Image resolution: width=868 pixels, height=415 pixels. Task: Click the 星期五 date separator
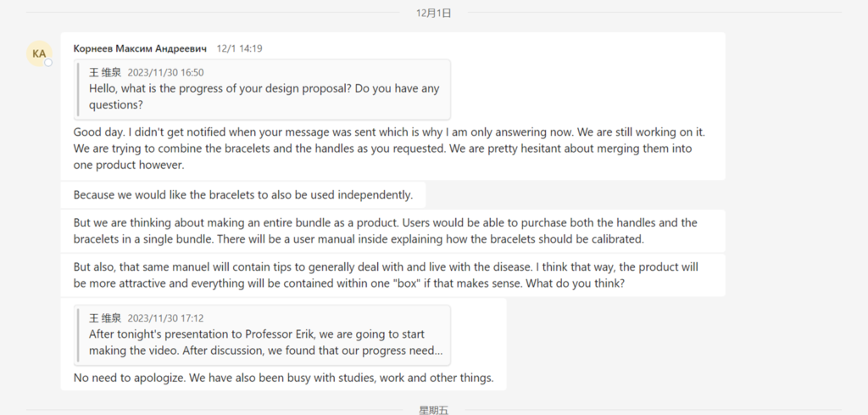(433, 411)
